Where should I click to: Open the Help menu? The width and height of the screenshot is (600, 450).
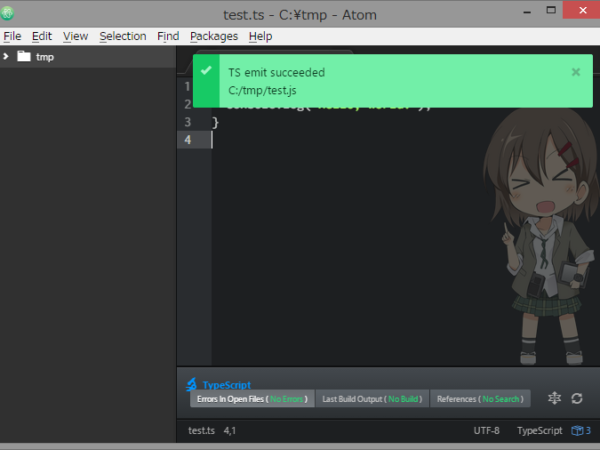260,36
